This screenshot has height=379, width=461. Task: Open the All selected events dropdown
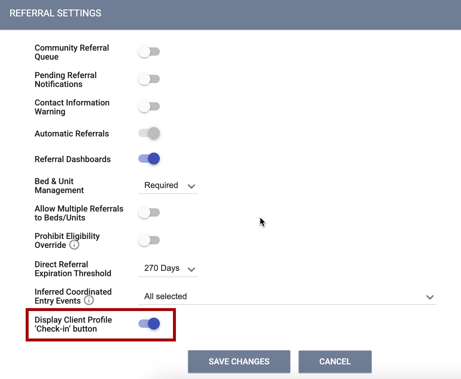point(287,296)
